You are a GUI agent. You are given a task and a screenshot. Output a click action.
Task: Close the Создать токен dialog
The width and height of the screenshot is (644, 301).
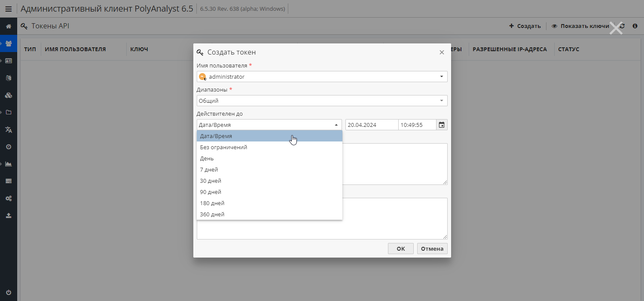(x=442, y=52)
